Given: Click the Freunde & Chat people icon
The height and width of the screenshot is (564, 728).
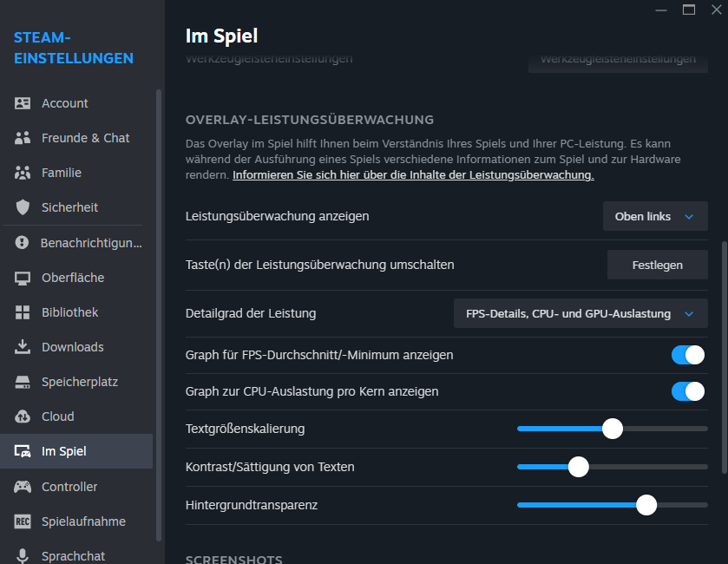Looking at the screenshot, I should pyautogui.click(x=23, y=138).
